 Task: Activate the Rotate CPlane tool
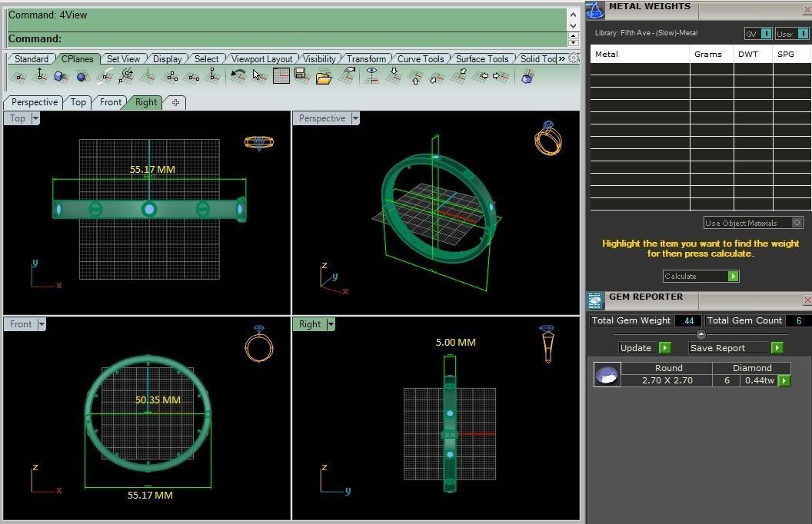pyautogui.click(x=126, y=76)
